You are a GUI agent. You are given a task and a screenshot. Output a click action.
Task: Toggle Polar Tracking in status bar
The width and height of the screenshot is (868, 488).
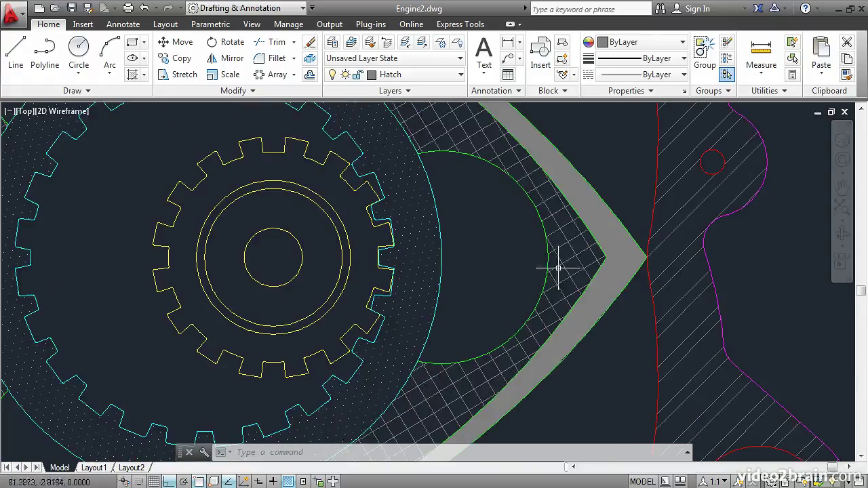coord(184,482)
